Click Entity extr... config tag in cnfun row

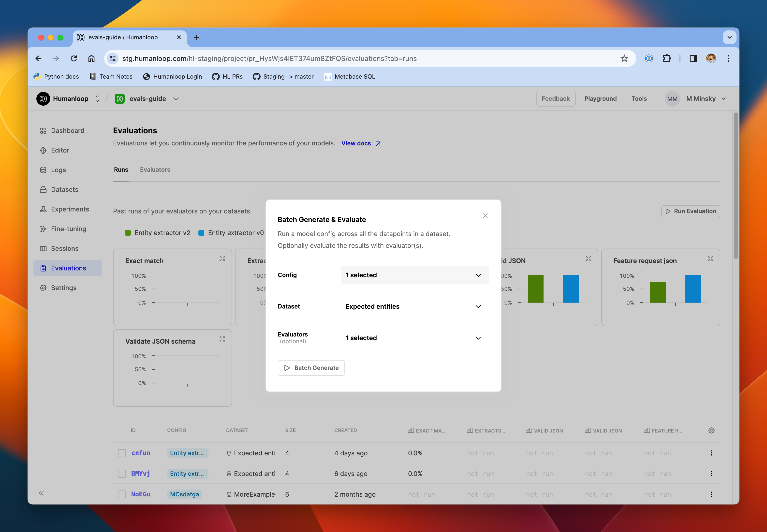(x=188, y=453)
